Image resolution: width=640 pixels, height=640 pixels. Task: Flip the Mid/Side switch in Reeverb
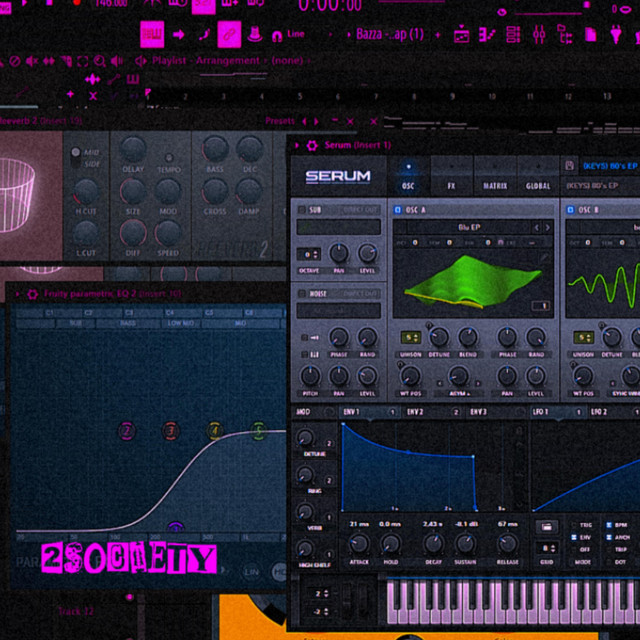(76, 157)
